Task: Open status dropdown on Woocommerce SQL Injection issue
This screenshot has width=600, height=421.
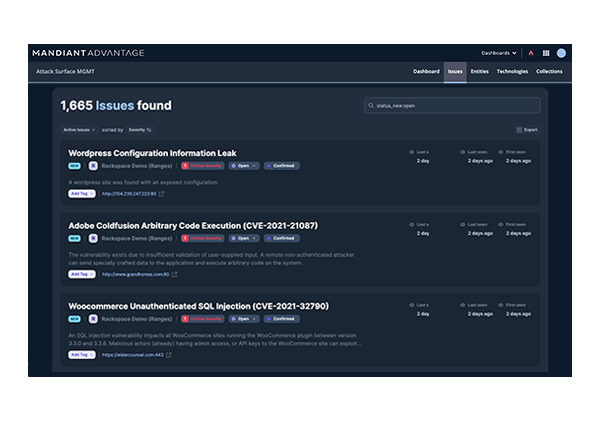Action: (x=244, y=319)
